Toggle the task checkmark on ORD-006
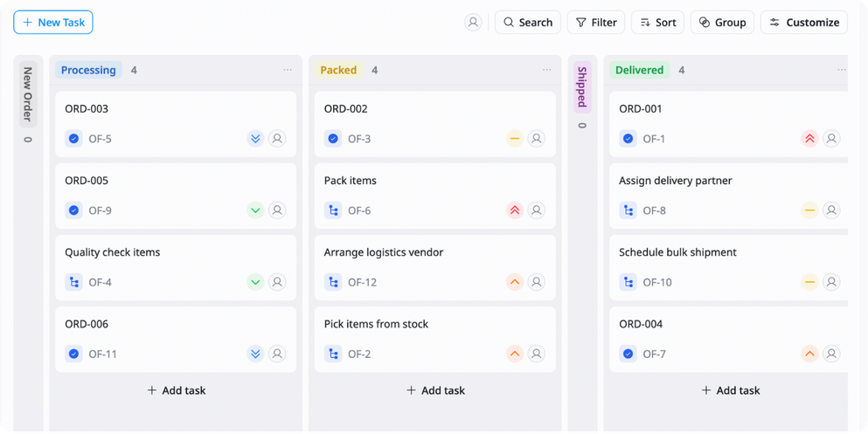The image size is (868, 434). pos(73,354)
